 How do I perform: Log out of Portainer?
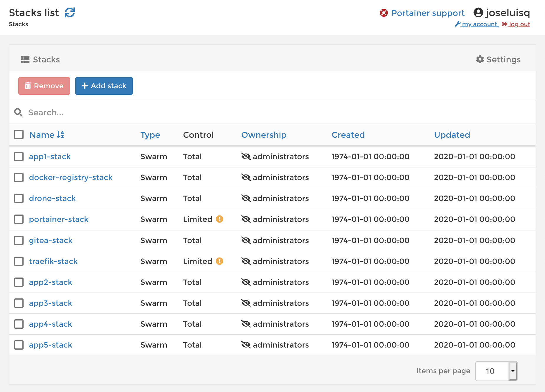tap(519, 24)
